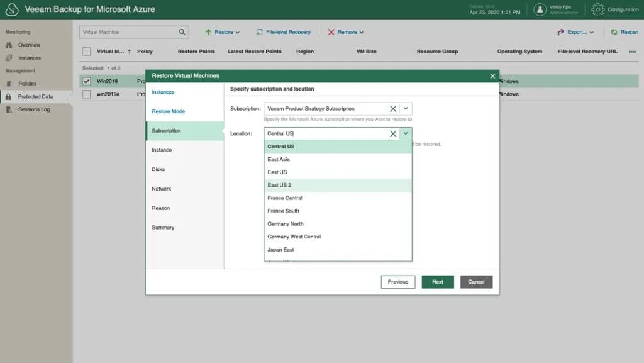Click the Overview sidebar icon
Image resolution: width=644 pixels, height=363 pixels.
tap(9, 45)
